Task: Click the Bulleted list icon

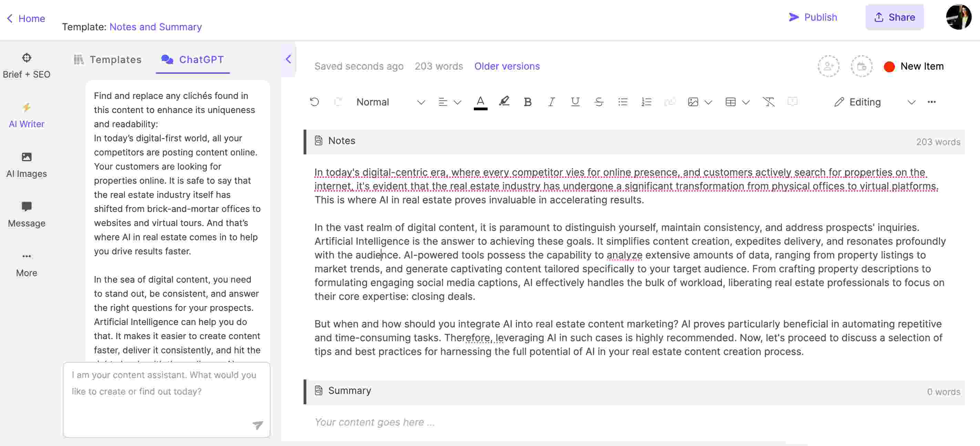Action: [623, 101]
